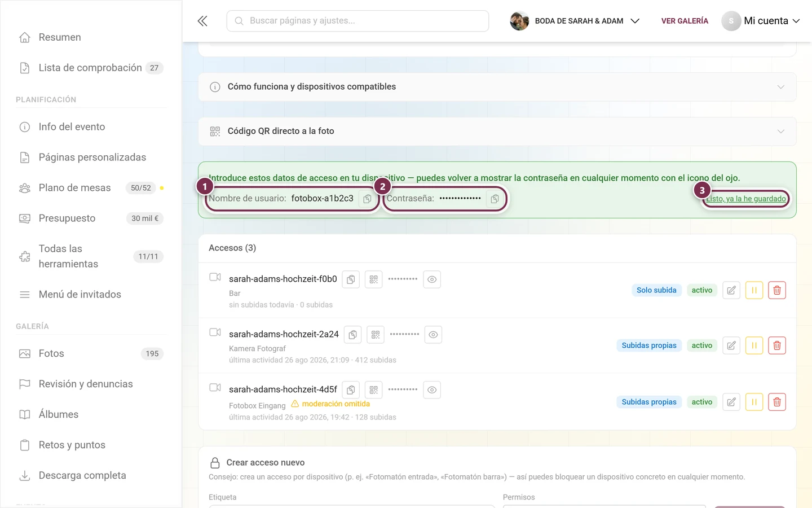This screenshot has width=812, height=508.
Task: Open the Boda de Sarah & Adam event dropdown
Action: [575, 21]
